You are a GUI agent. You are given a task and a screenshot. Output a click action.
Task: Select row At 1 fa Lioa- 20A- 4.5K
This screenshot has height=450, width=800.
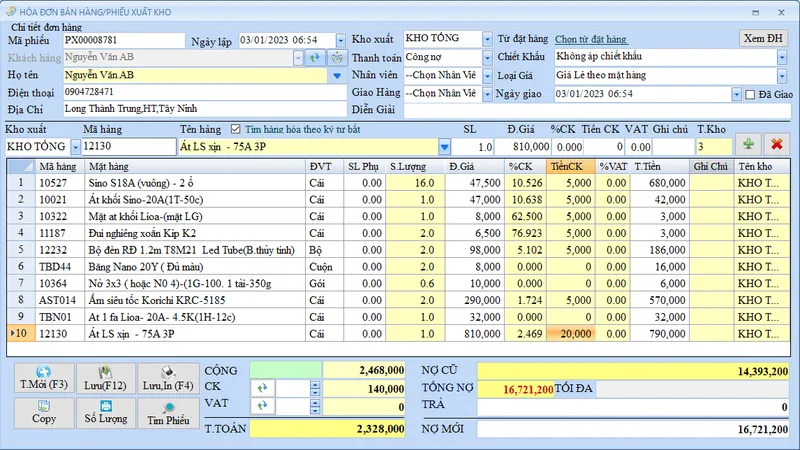(x=398, y=317)
